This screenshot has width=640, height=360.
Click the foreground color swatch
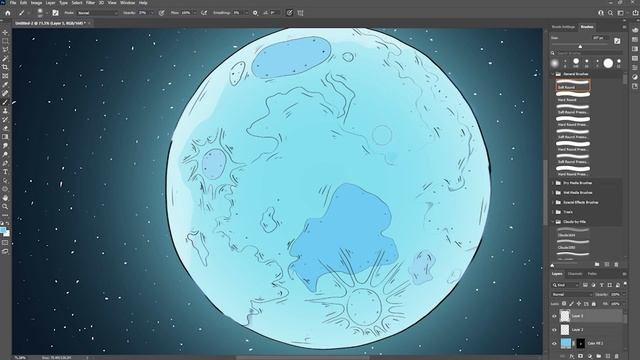3,231
